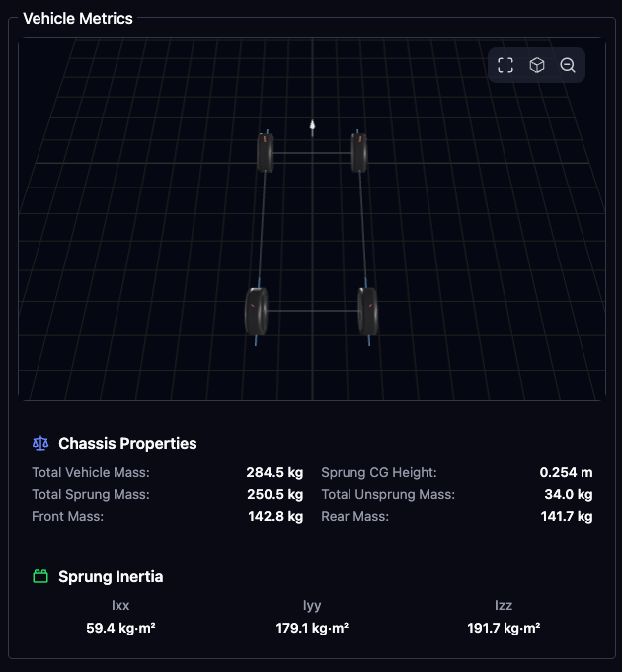Click the Vehicle Metrics panel title
Image resolution: width=622 pixels, height=672 pixels.
78,19
